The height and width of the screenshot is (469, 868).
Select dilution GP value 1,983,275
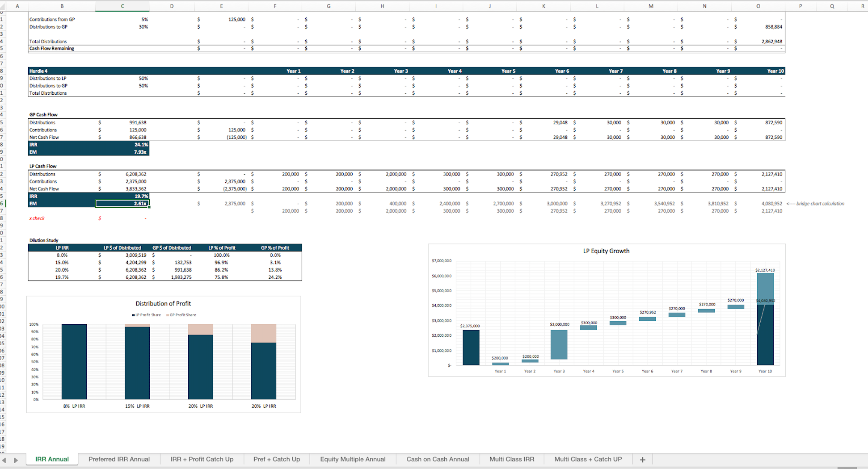[x=181, y=277]
